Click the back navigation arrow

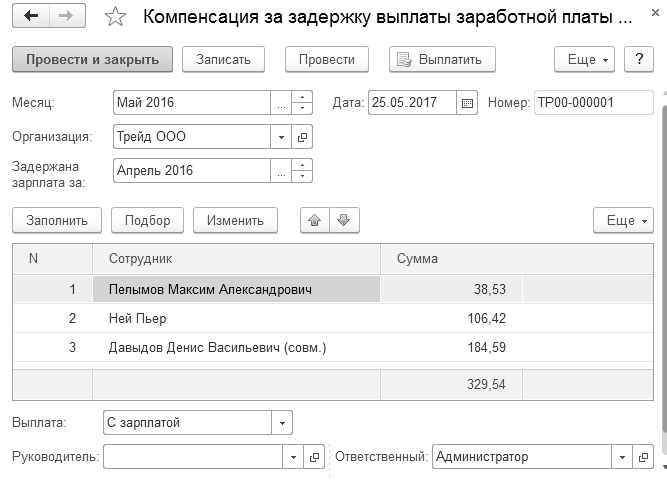coord(31,17)
